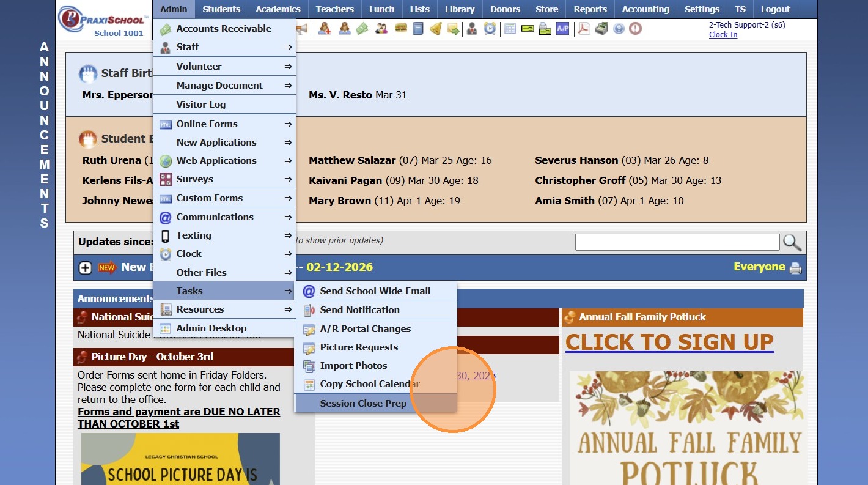The height and width of the screenshot is (485, 868).
Task: Click the table grid toolbar icon
Action: [510, 28]
